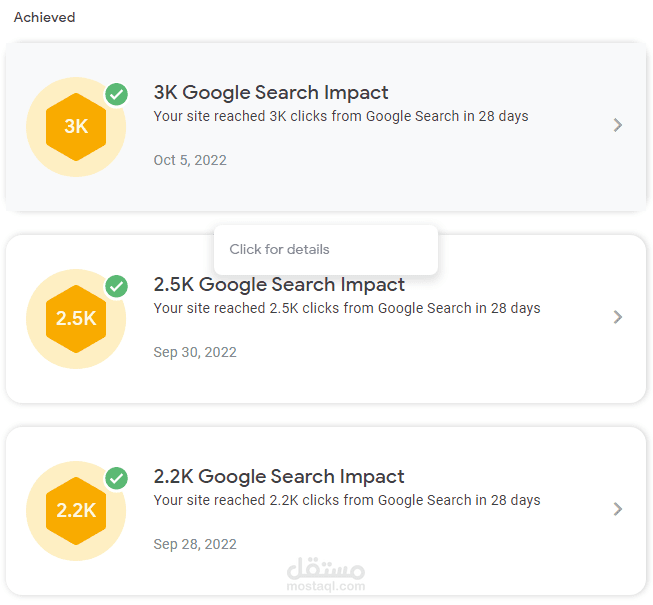The width and height of the screenshot is (653, 605).
Task: Click the 'reached 2.5K clicks' description
Action: tap(347, 308)
